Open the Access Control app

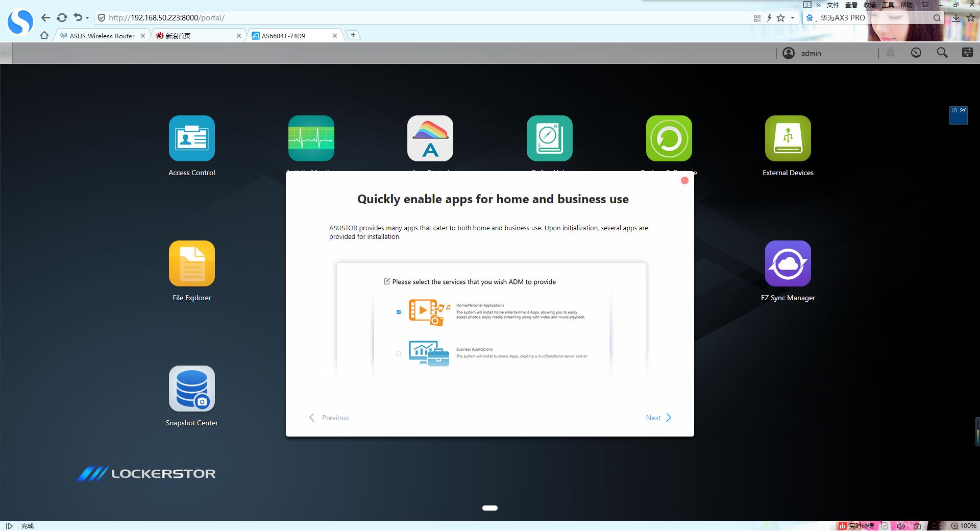pos(191,138)
